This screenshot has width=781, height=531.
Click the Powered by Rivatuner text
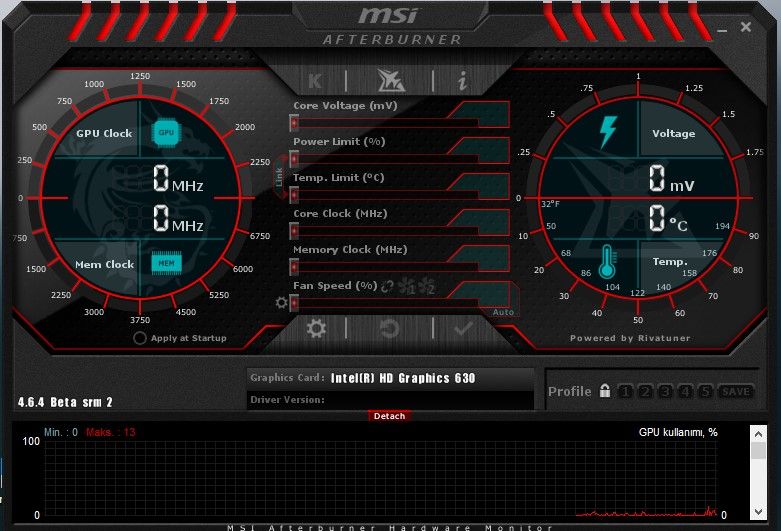[x=630, y=338]
